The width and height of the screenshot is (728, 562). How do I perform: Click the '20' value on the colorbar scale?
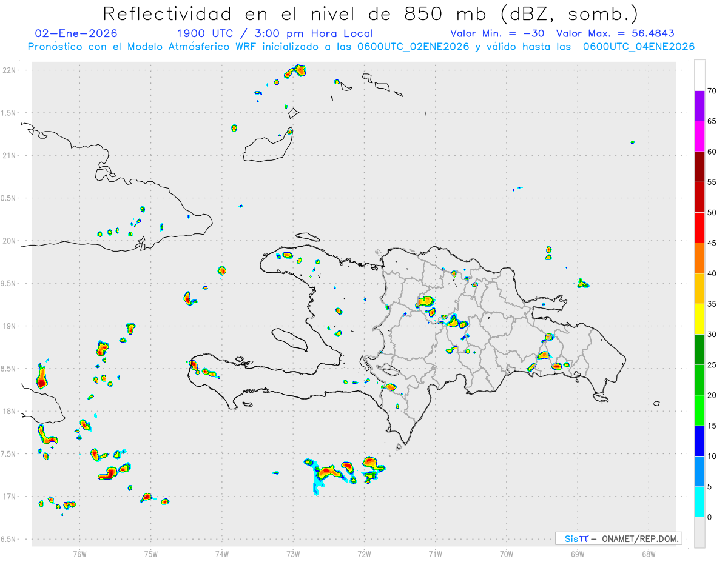712,395
